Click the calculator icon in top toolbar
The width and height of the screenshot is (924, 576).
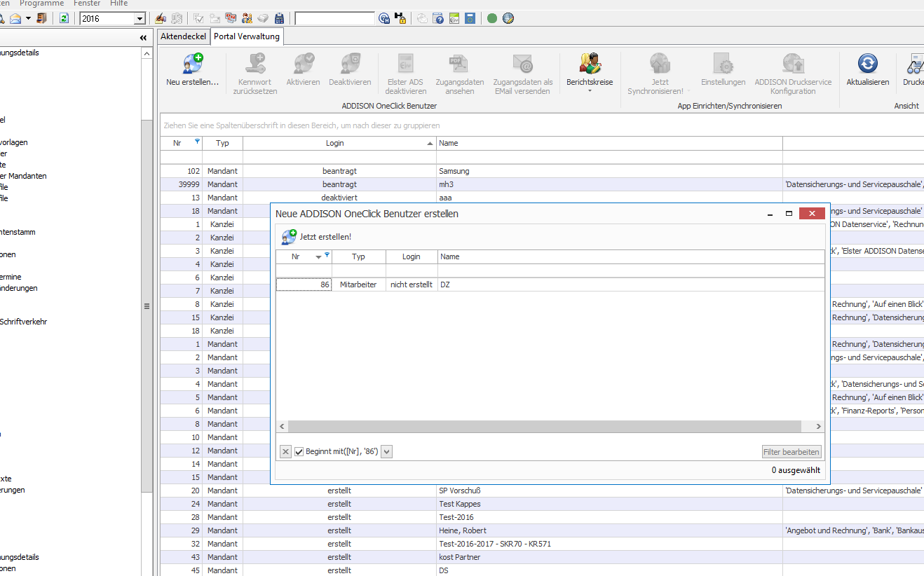pos(280,18)
